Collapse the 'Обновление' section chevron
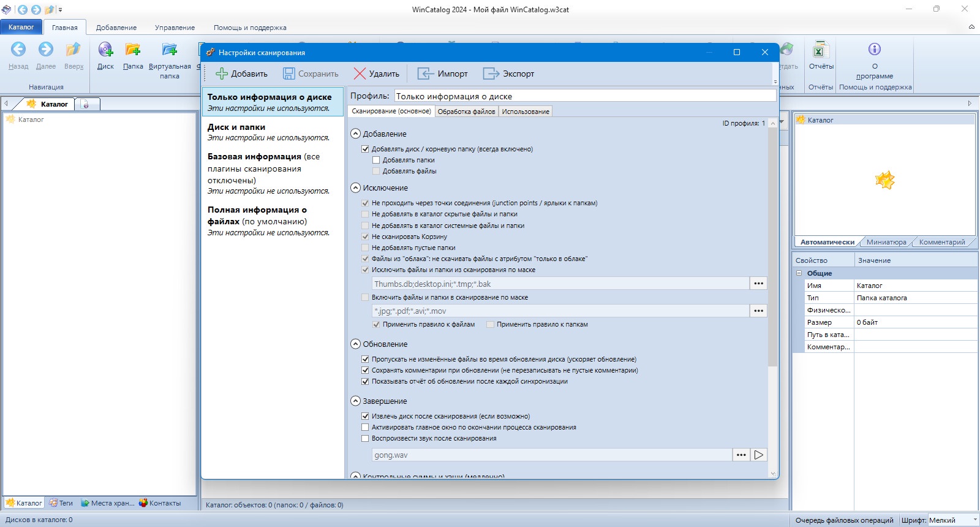 tap(355, 344)
